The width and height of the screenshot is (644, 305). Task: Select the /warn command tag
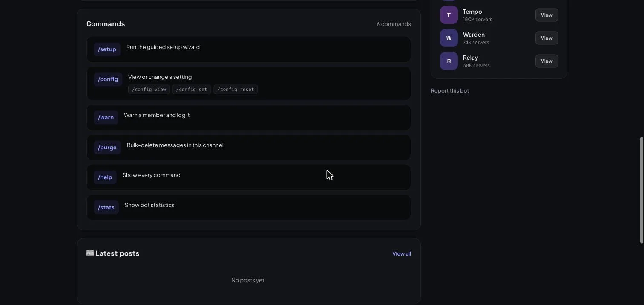(x=106, y=117)
